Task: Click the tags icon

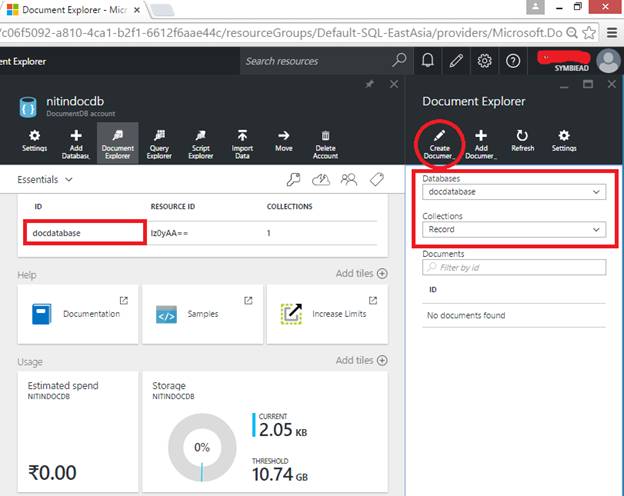Action: click(376, 180)
